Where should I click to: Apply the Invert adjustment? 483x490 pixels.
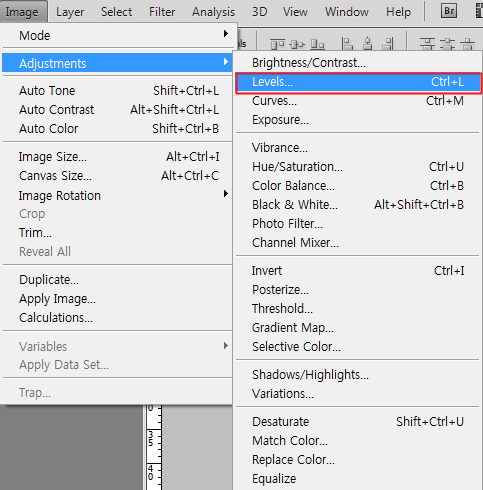tap(358, 271)
